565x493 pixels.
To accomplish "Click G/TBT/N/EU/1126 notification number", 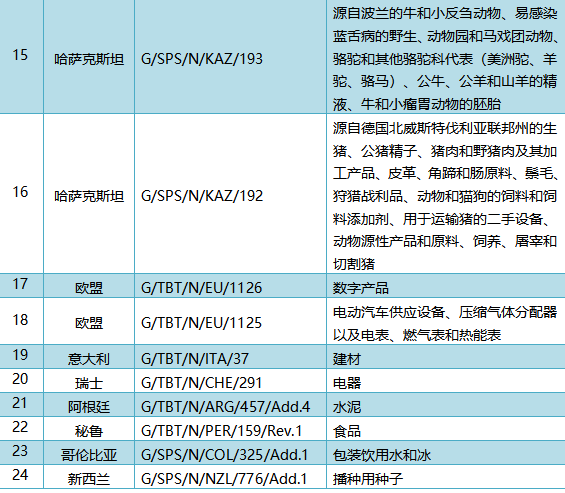I will click(201, 288).
